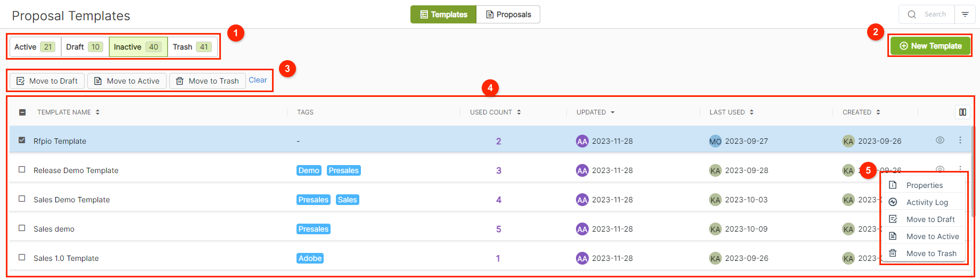Choose Move to Trash in the context menu

(924, 253)
